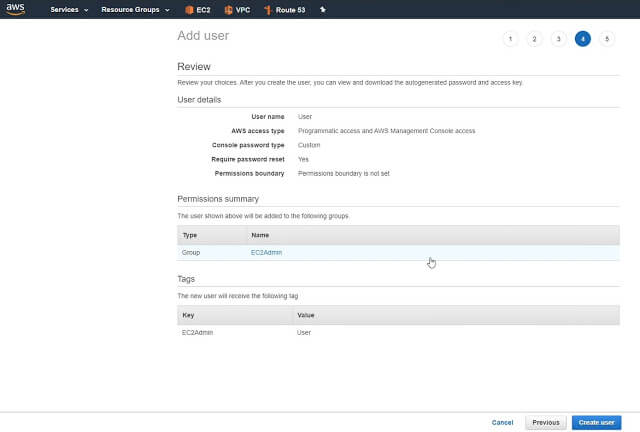Open the EC2Admin group link
Viewport: 640px width, 432px height.
(x=266, y=253)
